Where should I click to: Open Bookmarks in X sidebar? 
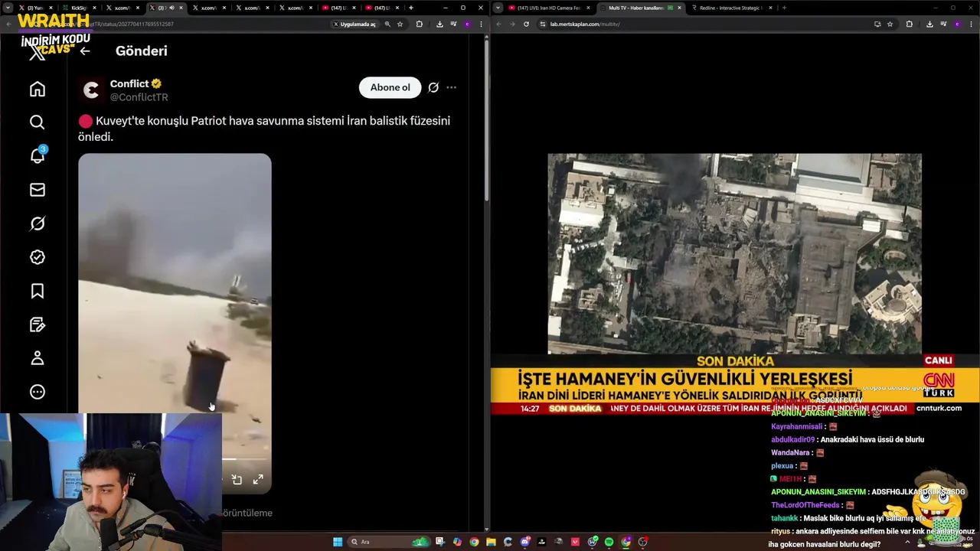pyautogui.click(x=38, y=291)
